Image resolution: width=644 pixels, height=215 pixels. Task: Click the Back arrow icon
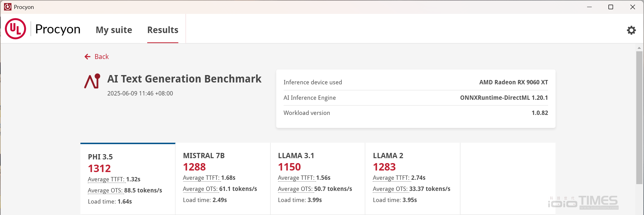click(88, 57)
